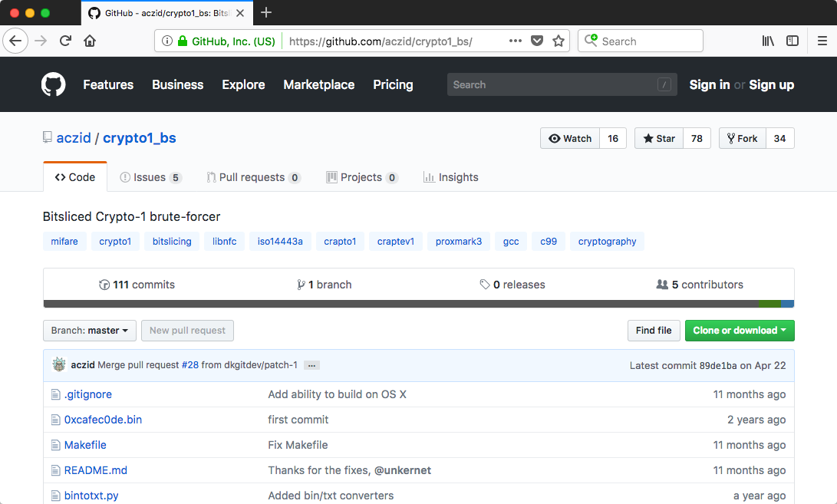Expand the commit message ellipsis

click(311, 366)
